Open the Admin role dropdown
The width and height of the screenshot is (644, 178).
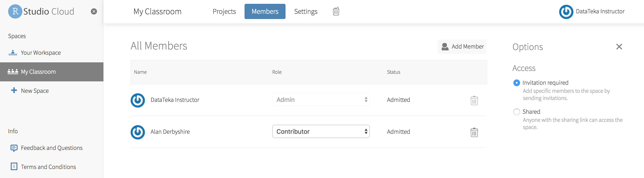point(321,99)
